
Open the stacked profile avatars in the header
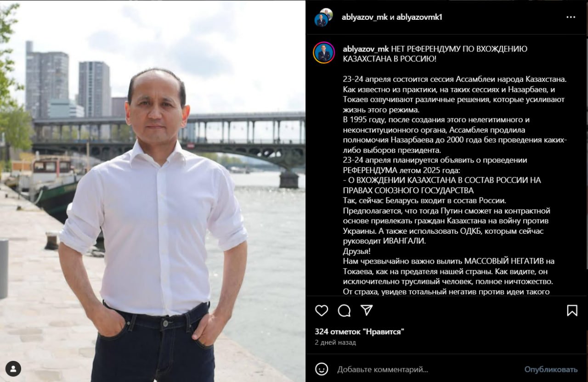coord(323,17)
